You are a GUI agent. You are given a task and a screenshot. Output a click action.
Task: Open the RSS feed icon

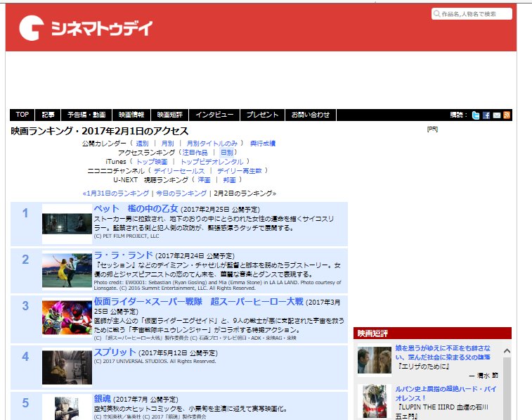(x=507, y=115)
